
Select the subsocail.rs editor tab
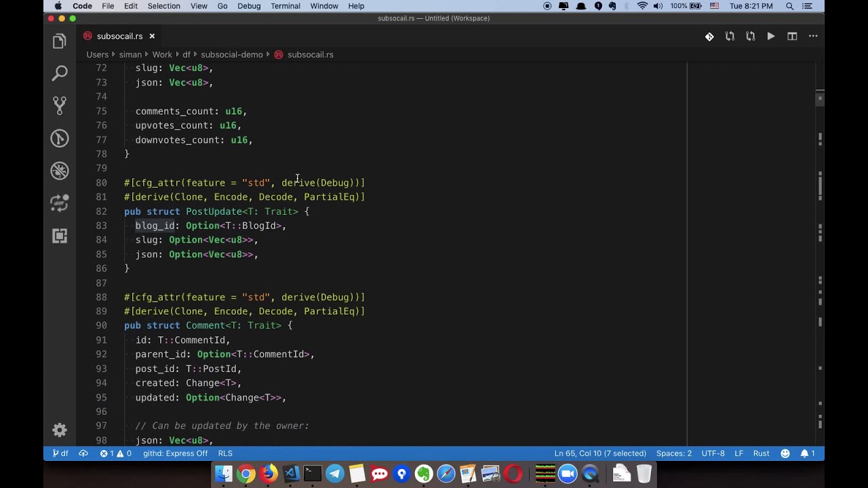(x=119, y=36)
